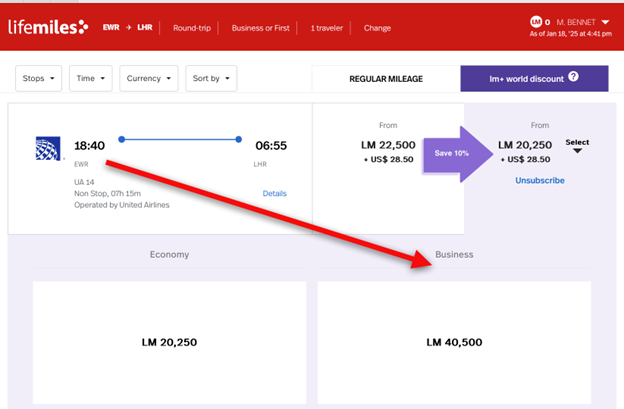Open the Sort by dropdown
624x409 pixels.
point(211,78)
